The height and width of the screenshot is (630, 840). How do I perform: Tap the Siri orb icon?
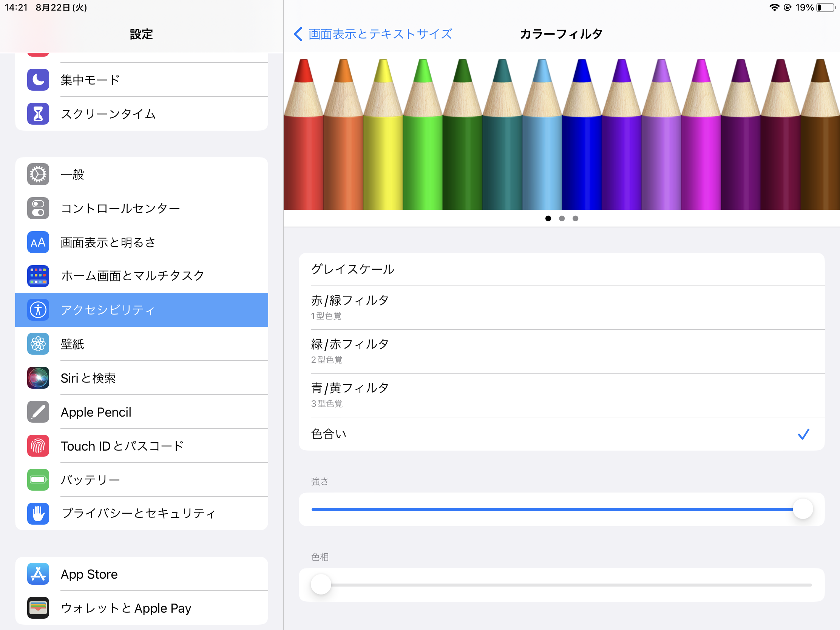click(x=38, y=378)
